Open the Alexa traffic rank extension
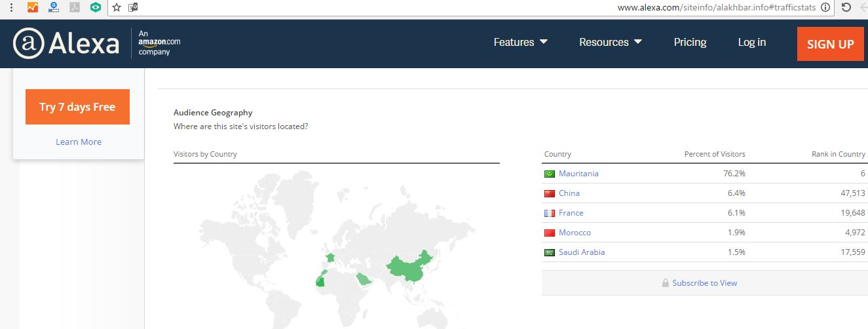 [54, 8]
